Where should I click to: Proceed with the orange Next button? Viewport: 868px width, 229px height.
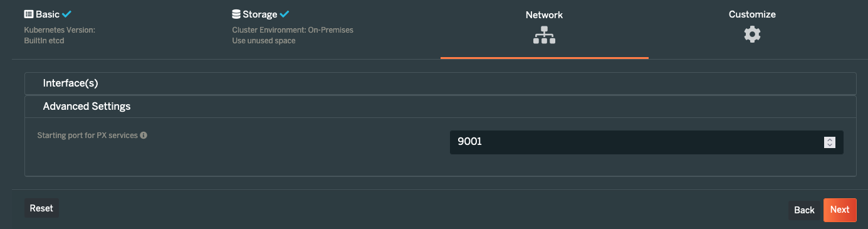click(840, 210)
